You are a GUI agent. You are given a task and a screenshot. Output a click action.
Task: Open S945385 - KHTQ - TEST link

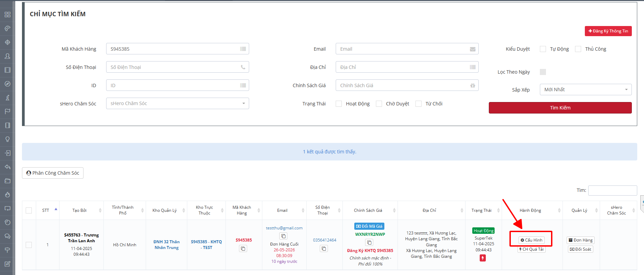206,245
